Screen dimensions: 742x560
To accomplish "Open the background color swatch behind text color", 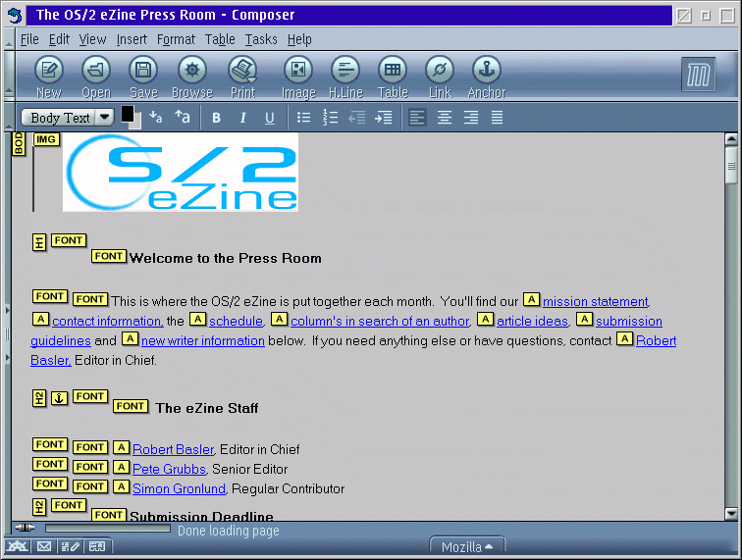I will point(136,123).
